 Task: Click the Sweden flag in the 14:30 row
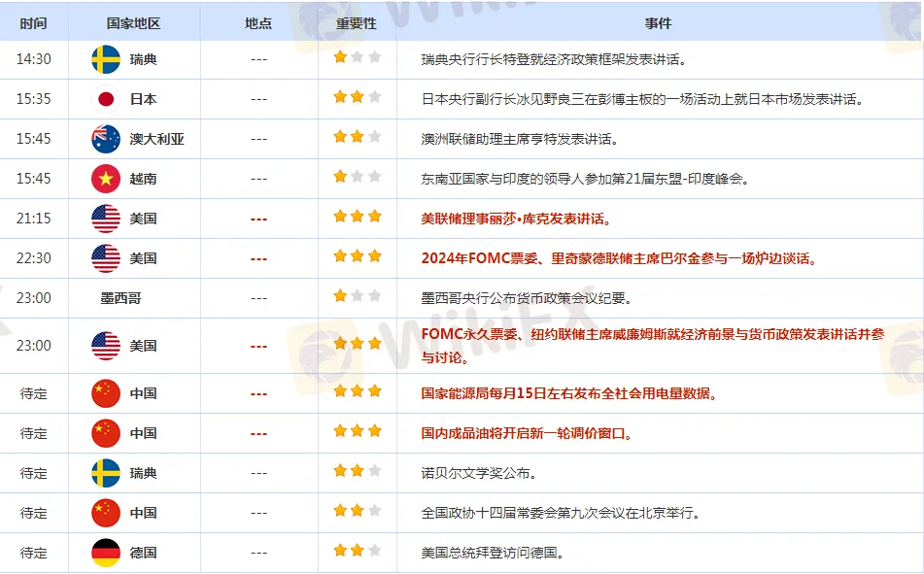[x=106, y=59]
